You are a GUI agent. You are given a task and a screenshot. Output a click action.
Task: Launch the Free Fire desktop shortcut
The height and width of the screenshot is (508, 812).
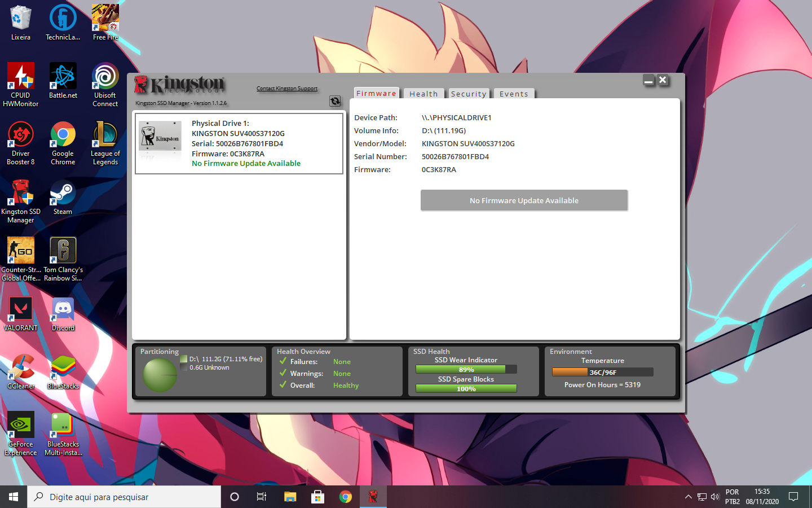105,23
